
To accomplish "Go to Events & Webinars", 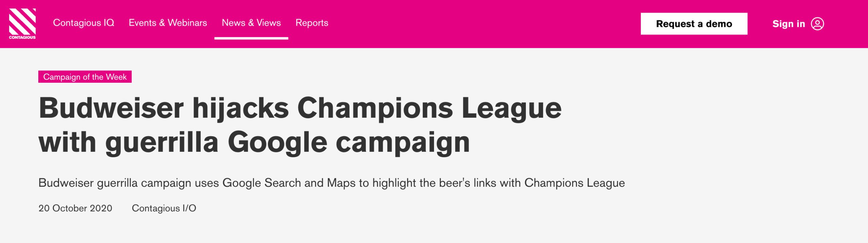I will click(167, 23).
